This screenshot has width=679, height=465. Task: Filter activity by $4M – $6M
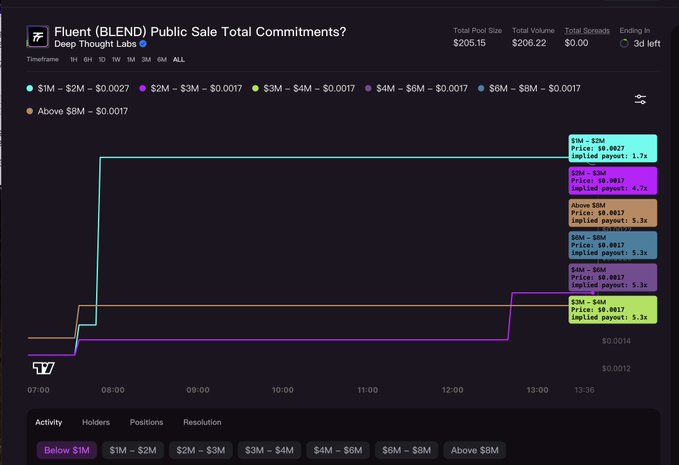coord(337,450)
